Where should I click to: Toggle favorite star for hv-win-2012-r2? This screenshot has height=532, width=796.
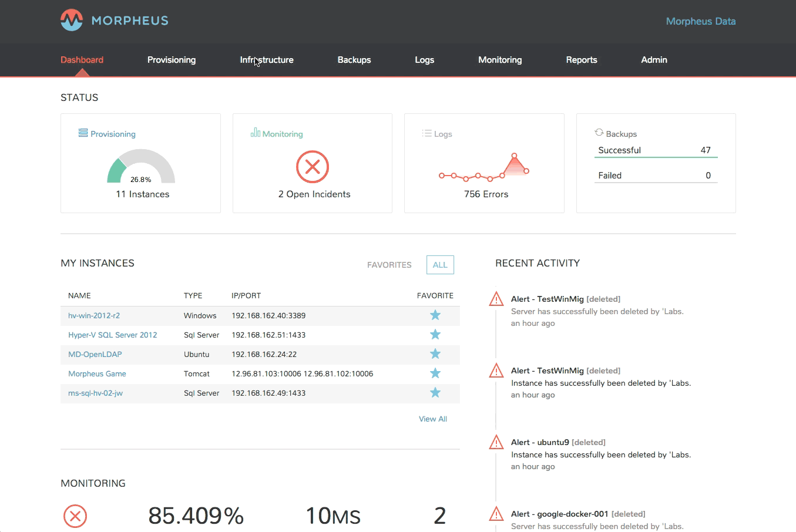(x=435, y=315)
